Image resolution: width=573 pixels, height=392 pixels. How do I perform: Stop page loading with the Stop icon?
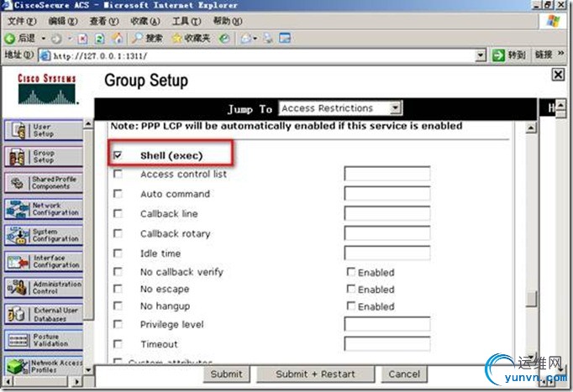click(x=82, y=39)
